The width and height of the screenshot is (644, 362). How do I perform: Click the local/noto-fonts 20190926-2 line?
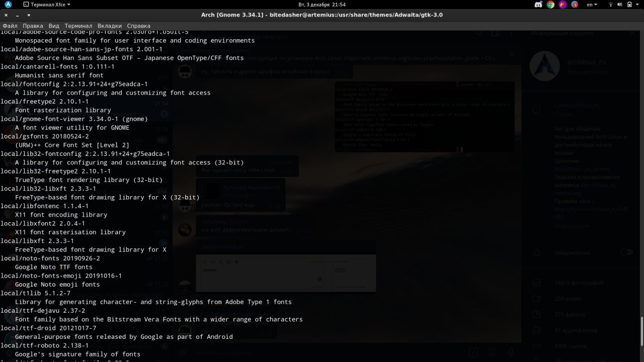coord(50,258)
